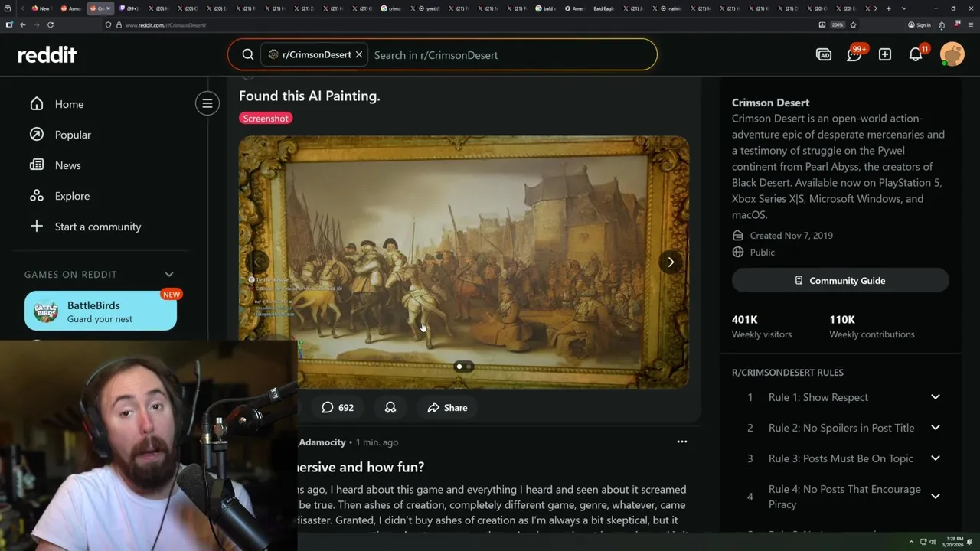Screen dimensions: 980x551
Task: Remove the r/CrimsonDesert search filter chip
Action: click(358, 55)
